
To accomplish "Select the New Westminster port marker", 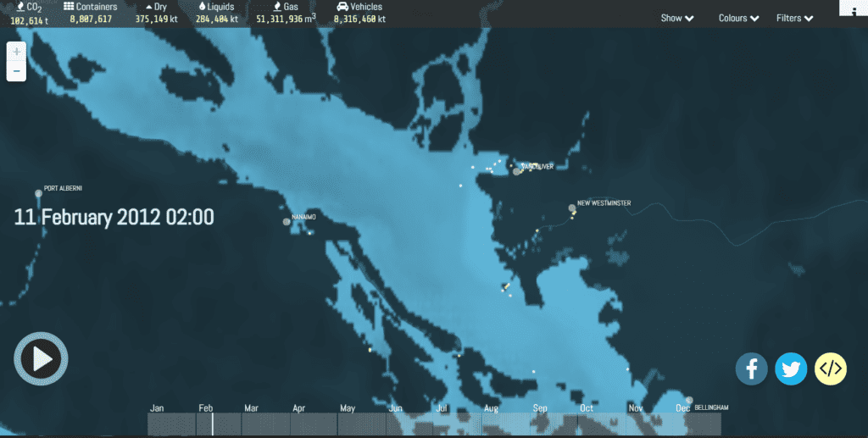I will tap(572, 208).
